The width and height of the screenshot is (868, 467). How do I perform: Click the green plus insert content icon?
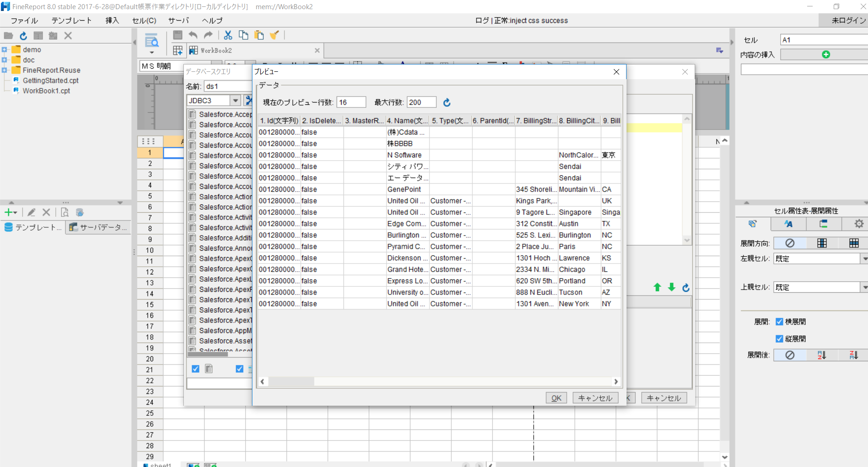coord(826,54)
